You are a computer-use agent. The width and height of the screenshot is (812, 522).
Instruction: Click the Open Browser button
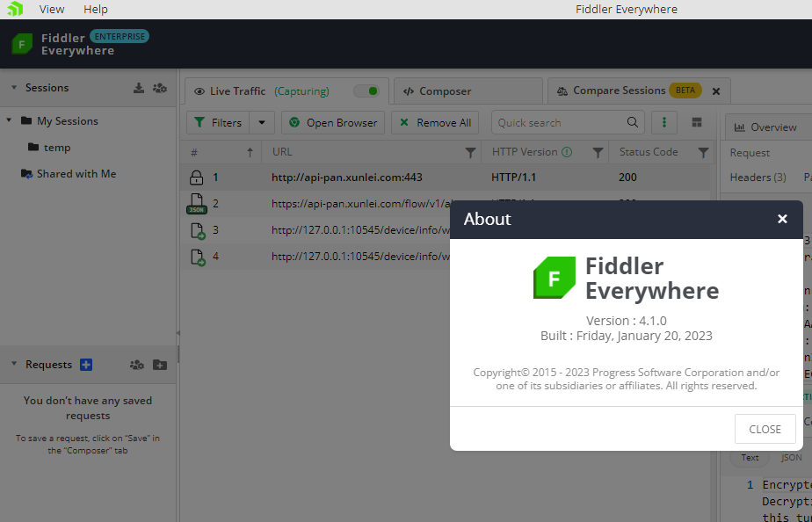(333, 122)
